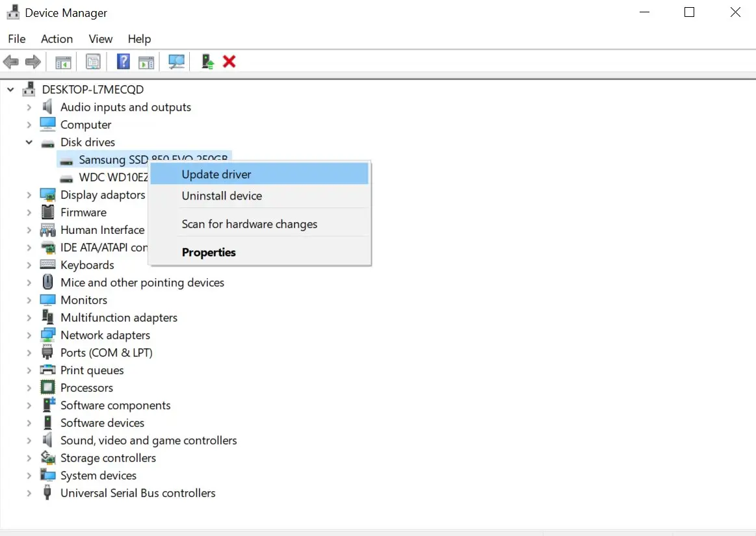The width and height of the screenshot is (756, 536).
Task: Expand Audio inputs and outputs
Action: coord(29,107)
